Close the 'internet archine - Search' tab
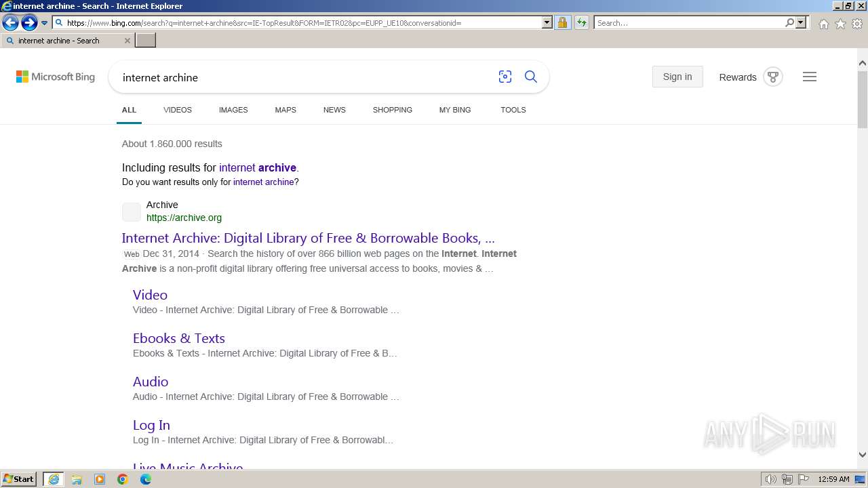The image size is (868, 488). click(x=127, y=41)
